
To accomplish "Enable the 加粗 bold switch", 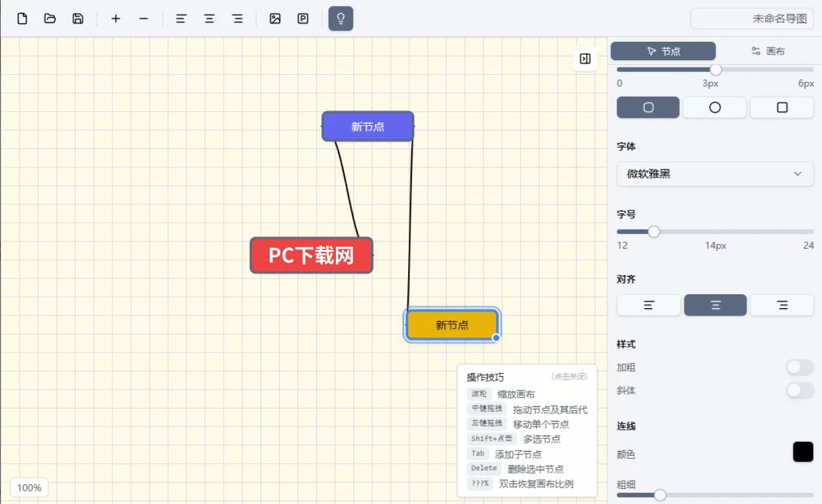I will click(800, 367).
